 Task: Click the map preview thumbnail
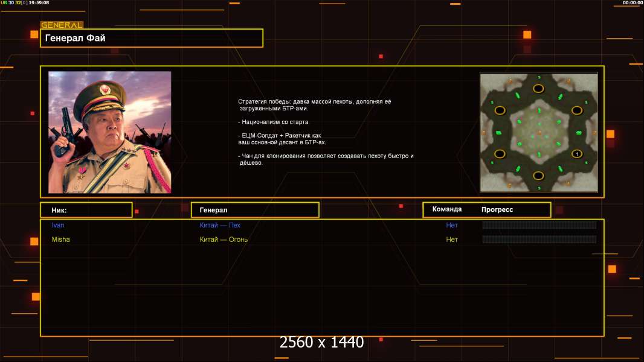(539, 132)
